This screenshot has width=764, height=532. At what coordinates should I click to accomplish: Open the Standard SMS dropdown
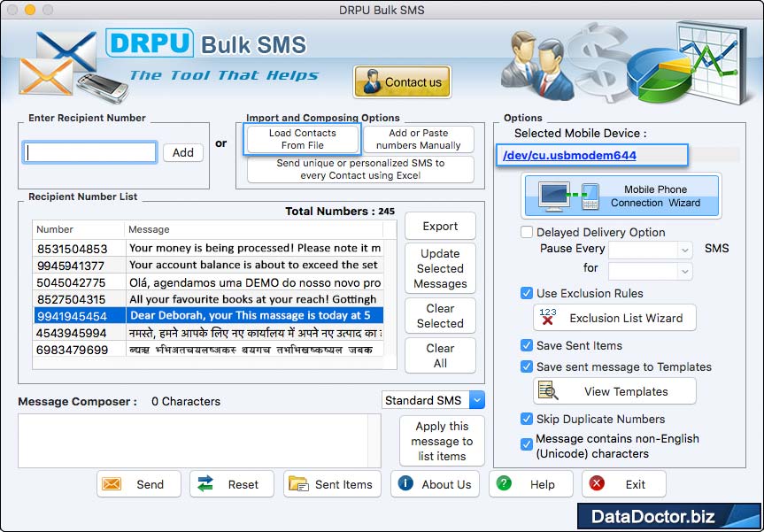433,400
